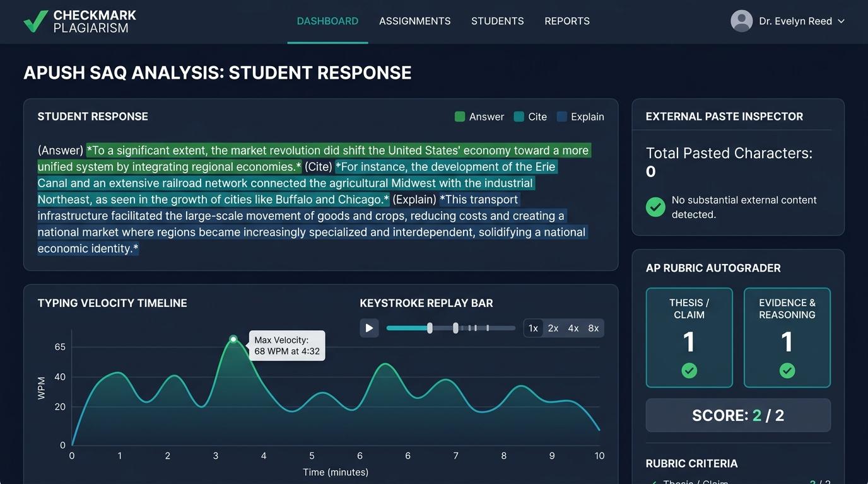Select the Evidence & Reasoning score card
Screen dimensions: 868x484
point(787,338)
